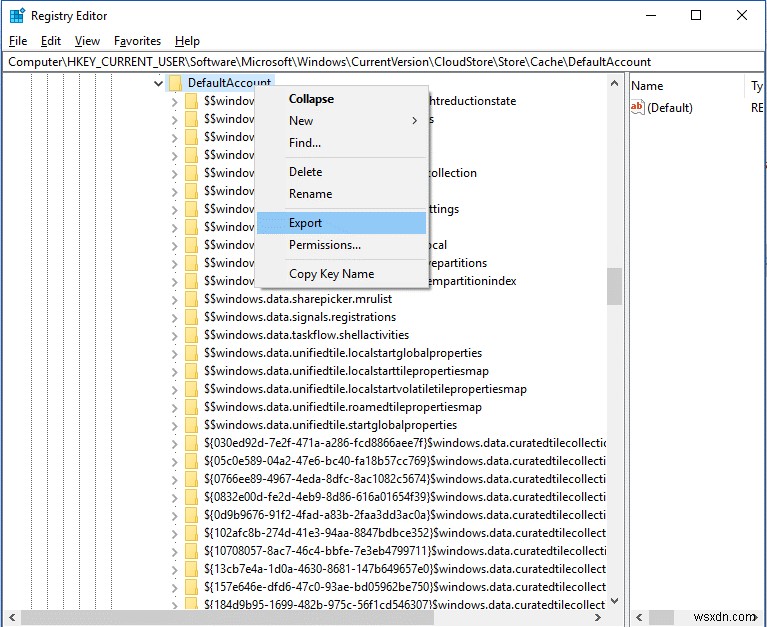Click tree horizontal scroll right arrow
767x627 pixels.
pyautogui.click(x=598, y=617)
